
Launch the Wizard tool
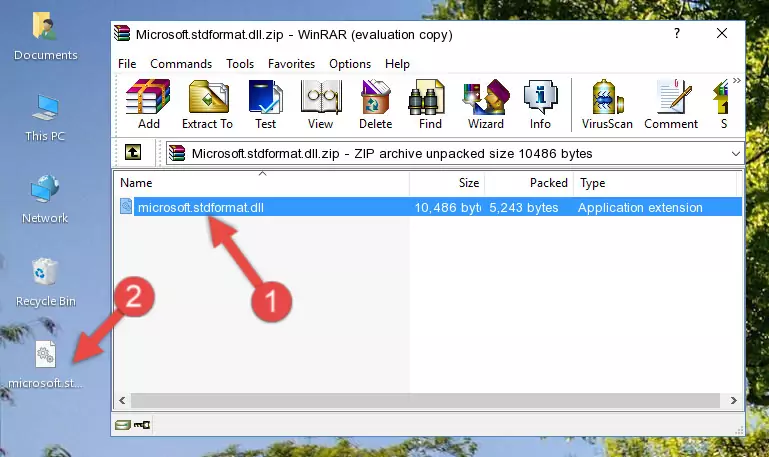point(486,104)
